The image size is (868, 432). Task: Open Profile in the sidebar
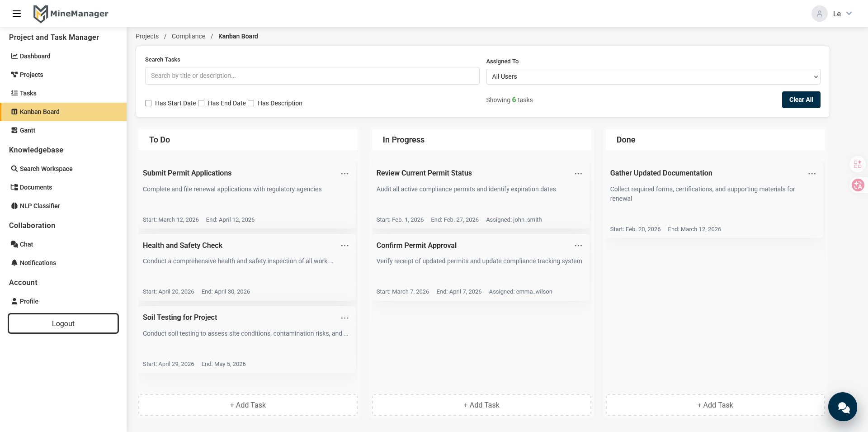tap(63, 301)
